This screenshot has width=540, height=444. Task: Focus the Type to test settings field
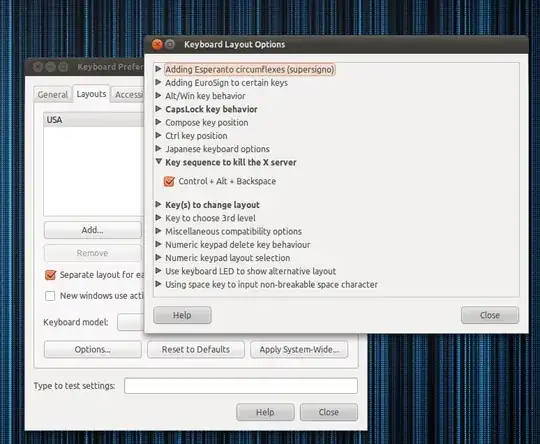241,386
